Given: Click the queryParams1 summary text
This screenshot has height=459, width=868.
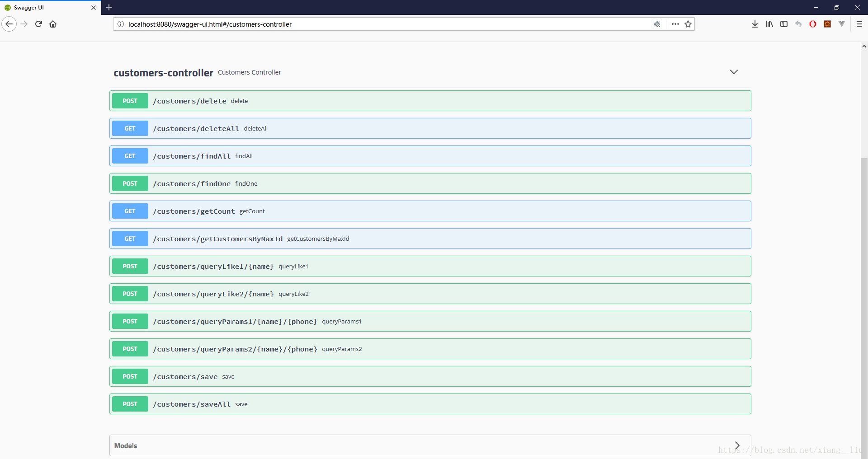Looking at the screenshot, I should tap(342, 321).
